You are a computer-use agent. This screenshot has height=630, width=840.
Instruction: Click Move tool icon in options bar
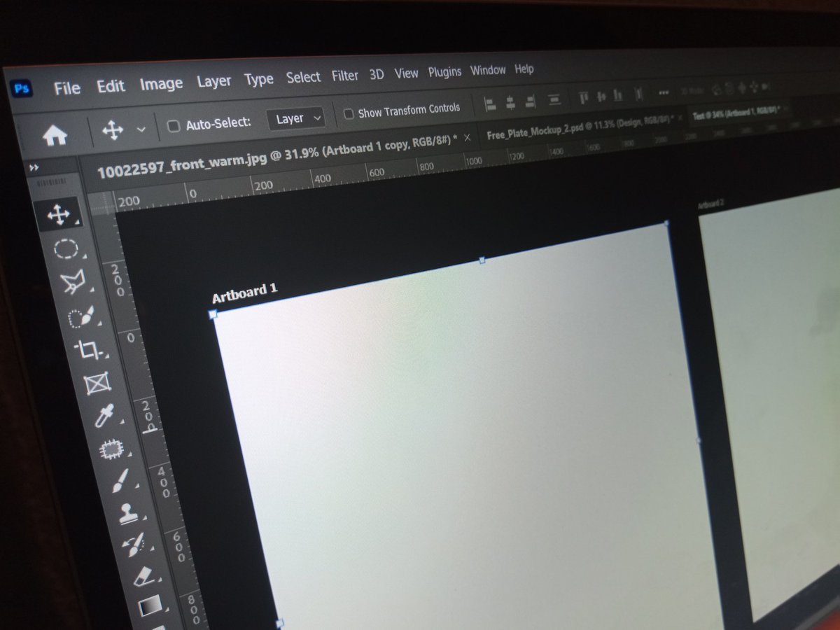click(113, 130)
